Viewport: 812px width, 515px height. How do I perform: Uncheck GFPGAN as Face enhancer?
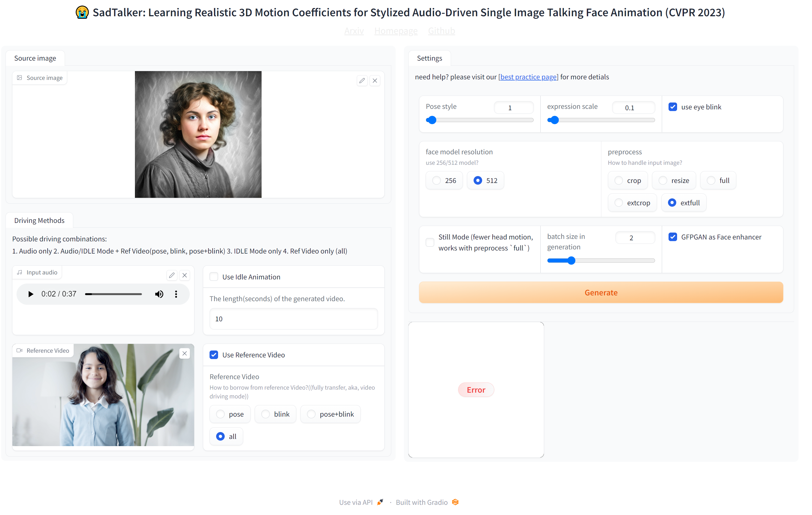pyautogui.click(x=673, y=237)
